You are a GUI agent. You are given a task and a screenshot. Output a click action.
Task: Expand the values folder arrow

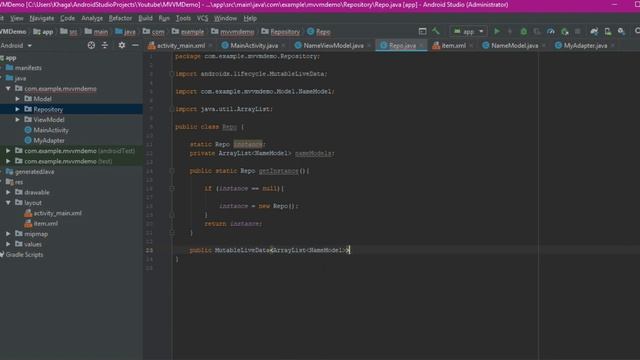coord(8,244)
